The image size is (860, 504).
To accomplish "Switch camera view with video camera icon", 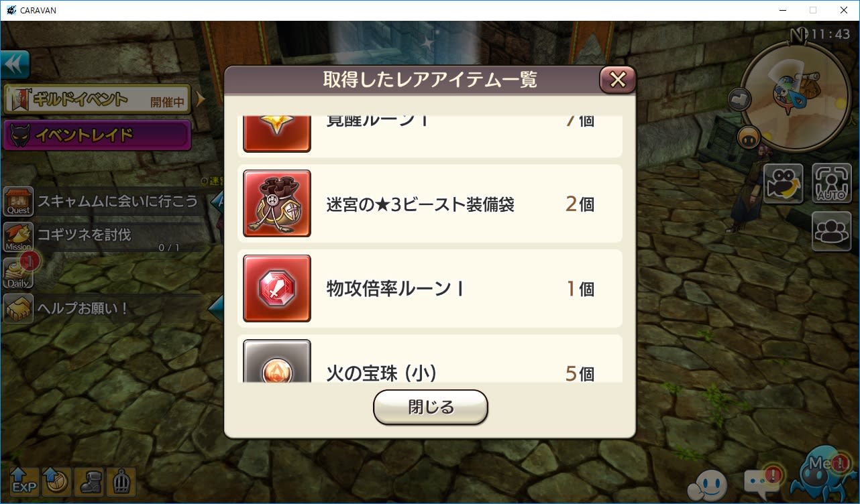I will (x=784, y=183).
